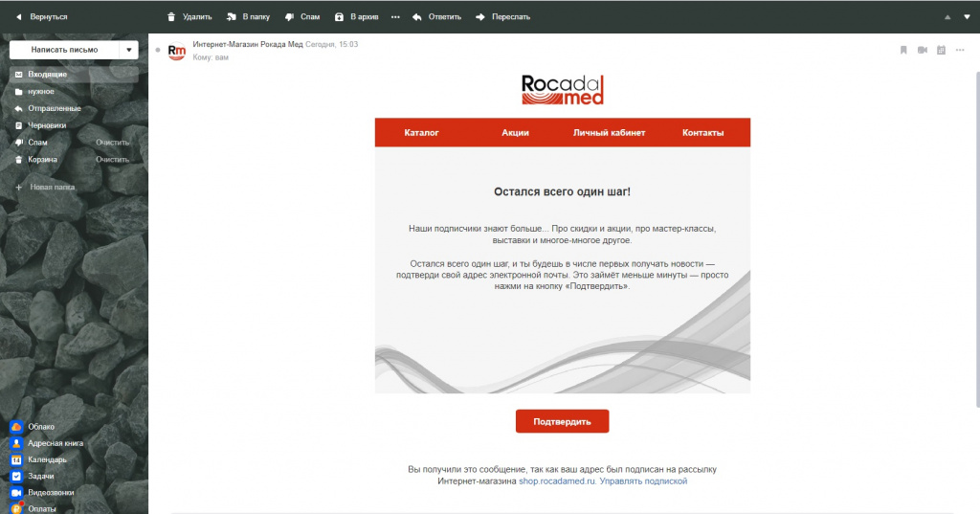The image size is (980, 514).
Task: Open the three-dot more actions menu in the toolbar
Action: pos(395,17)
